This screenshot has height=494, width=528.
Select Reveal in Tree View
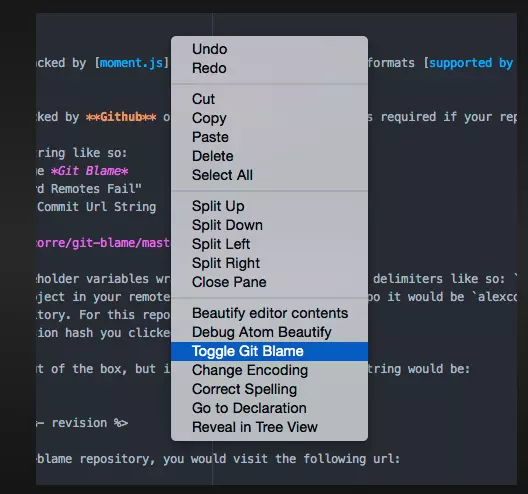(269, 427)
